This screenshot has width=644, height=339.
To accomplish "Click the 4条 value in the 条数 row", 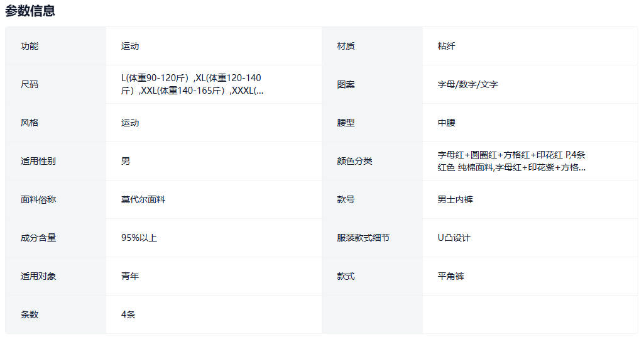I will tap(128, 314).
